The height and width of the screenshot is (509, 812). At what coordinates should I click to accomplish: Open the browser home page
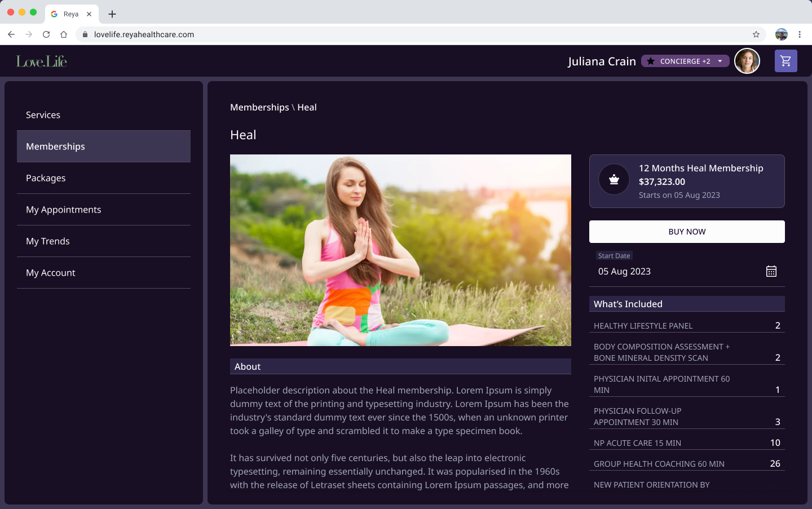click(64, 34)
